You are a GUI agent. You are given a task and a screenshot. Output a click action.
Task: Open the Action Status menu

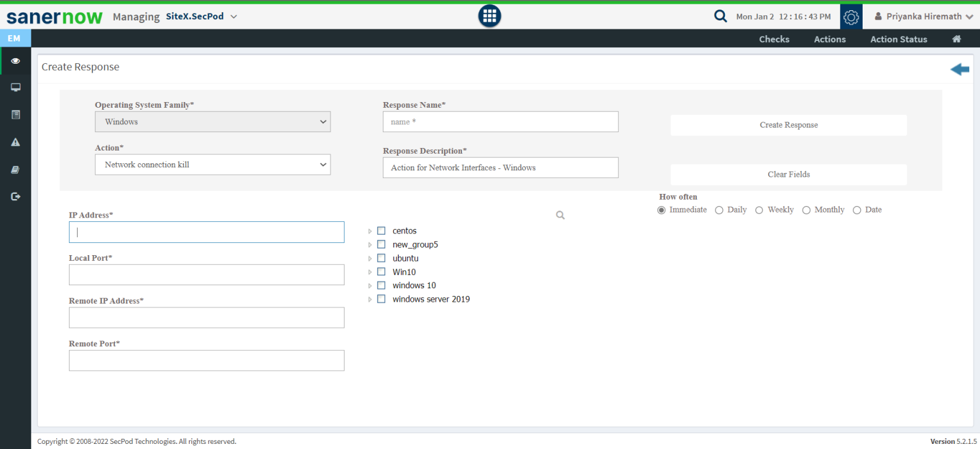(898, 39)
